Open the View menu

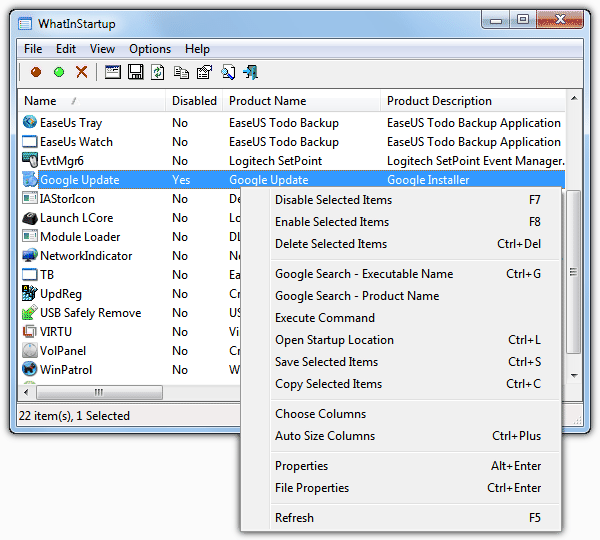pyautogui.click(x=102, y=49)
